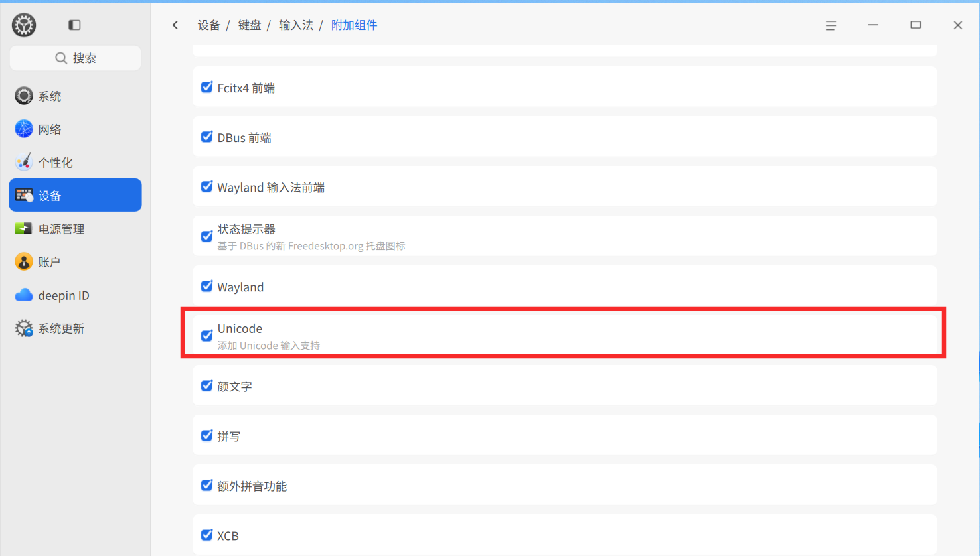980x556 pixels.
Task: Click the 系统更新 gear icon
Action: point(24,328)
